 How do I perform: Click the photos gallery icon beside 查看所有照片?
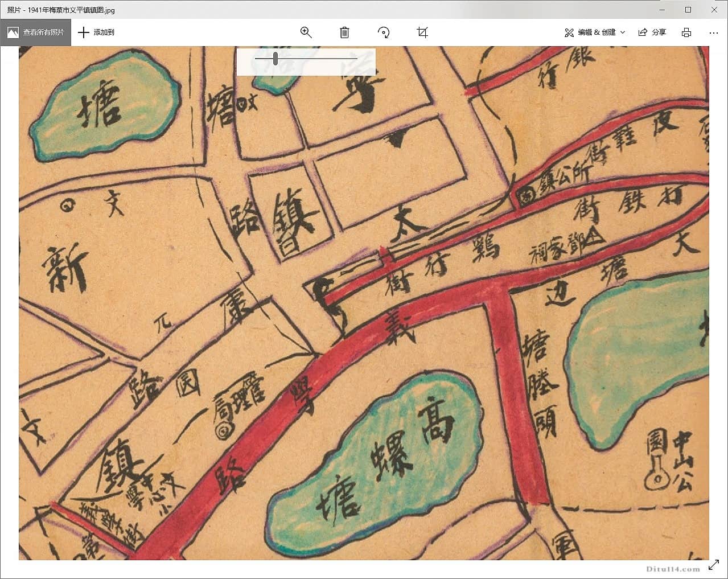coord(13,32)
